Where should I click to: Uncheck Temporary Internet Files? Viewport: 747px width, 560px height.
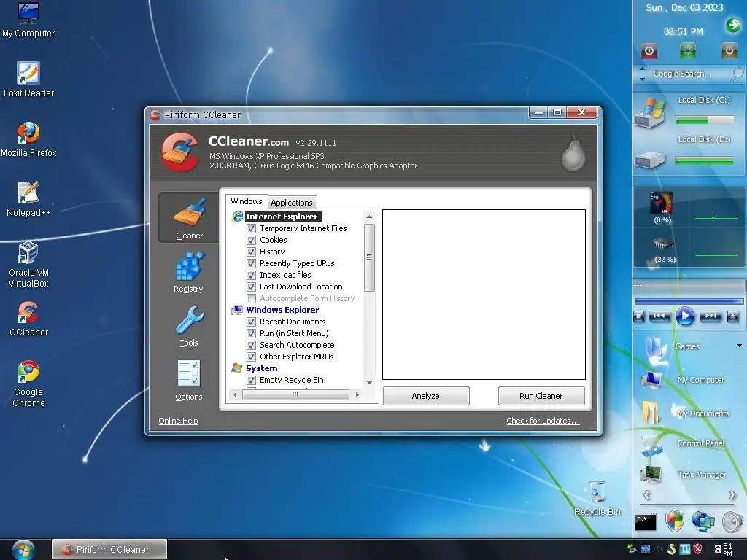(251, 228)
